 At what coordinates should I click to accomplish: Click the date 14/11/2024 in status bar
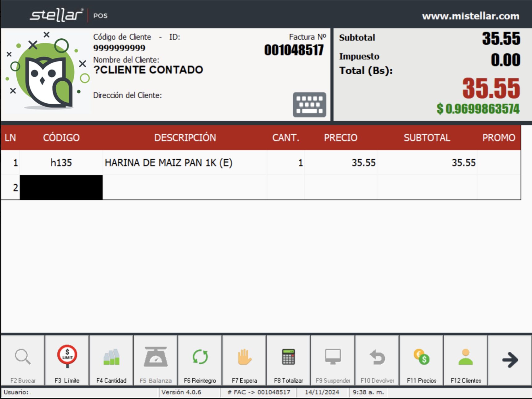click(322, 392)
